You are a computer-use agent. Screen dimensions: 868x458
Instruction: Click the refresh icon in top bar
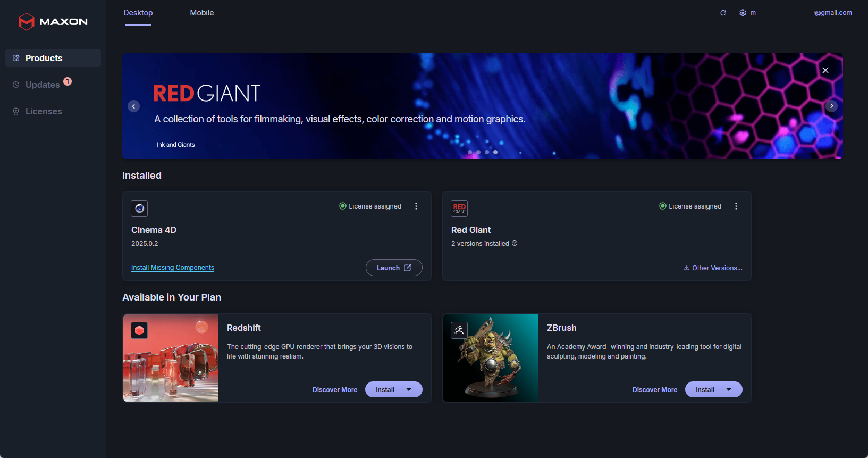point(723,13)
